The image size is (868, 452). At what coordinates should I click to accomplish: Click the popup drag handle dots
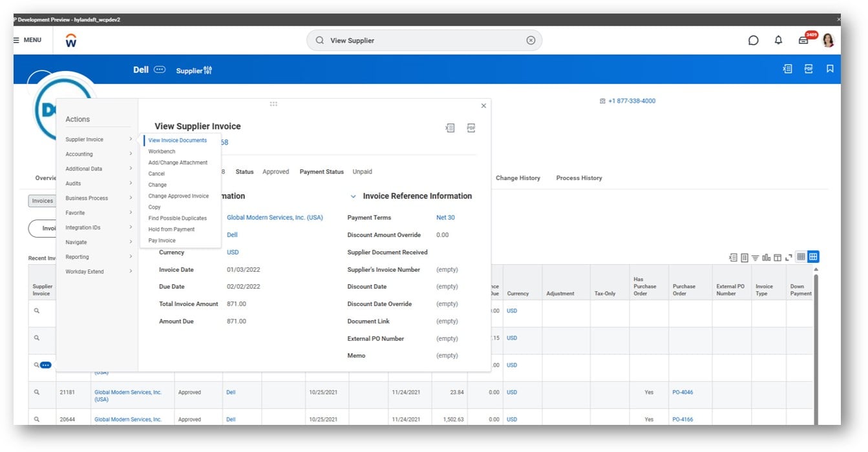pyautogui.click(x=273, y=103)
